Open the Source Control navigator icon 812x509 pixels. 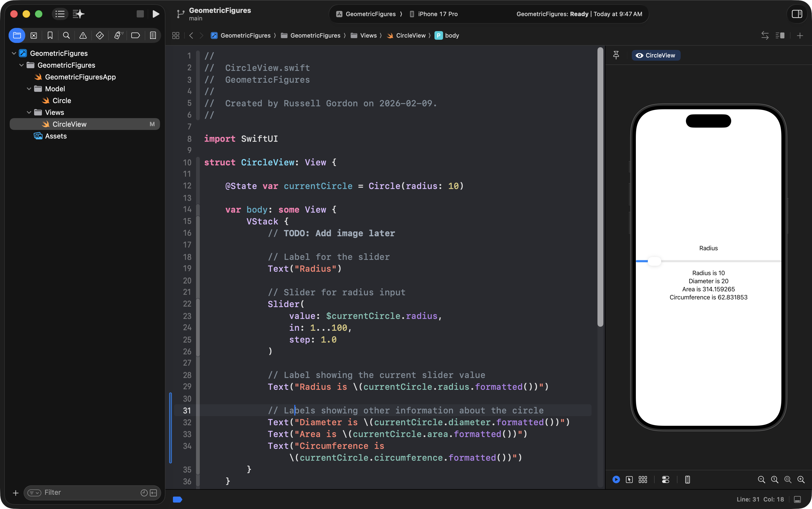coord(34,35)
